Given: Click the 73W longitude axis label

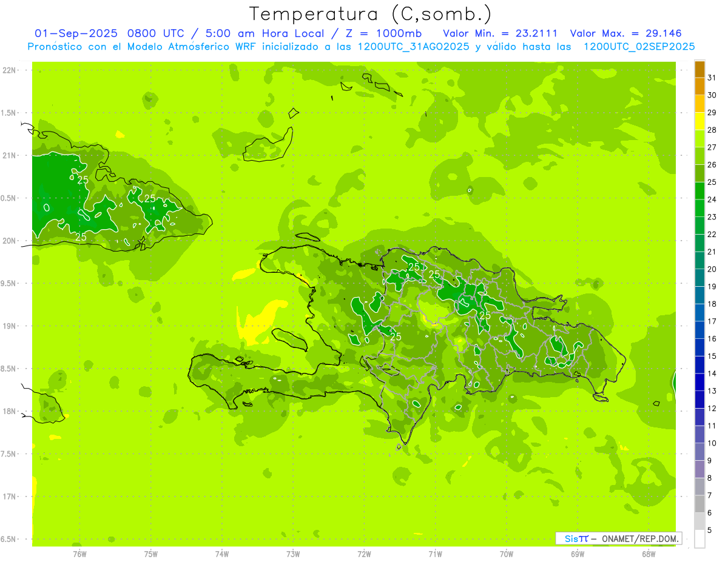Looking at the screenshot, I should (293, 553).
